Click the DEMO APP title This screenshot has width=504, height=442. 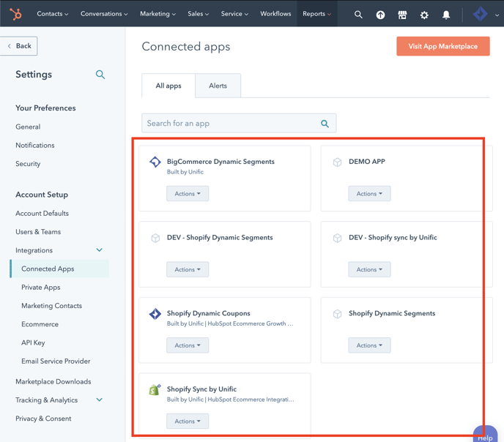pyautogui.click(x=367, y=162)
